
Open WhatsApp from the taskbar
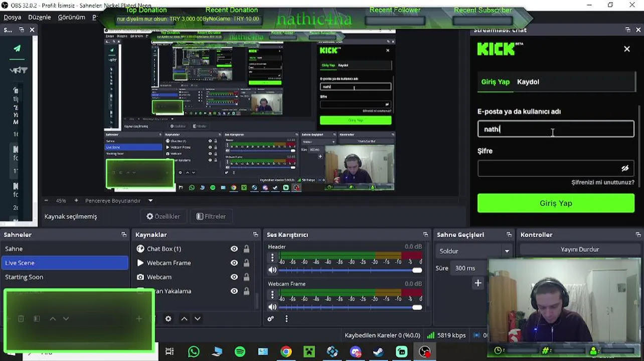pos(194,352)
